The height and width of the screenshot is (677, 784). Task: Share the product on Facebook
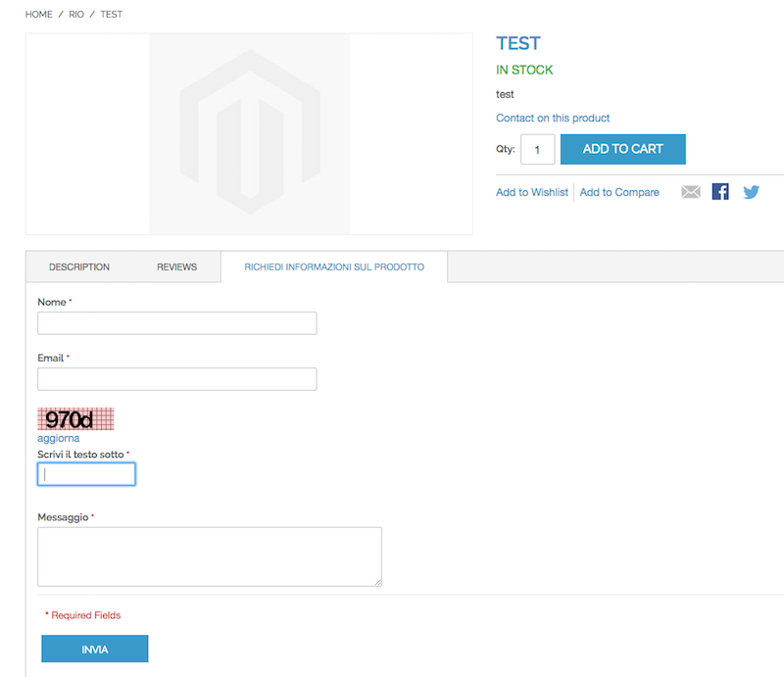pos(720,191)
